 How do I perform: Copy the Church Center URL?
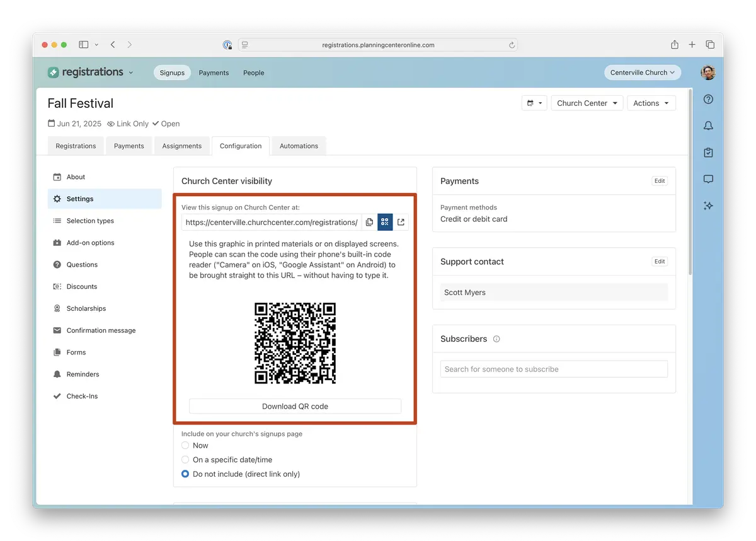(369, 222)
